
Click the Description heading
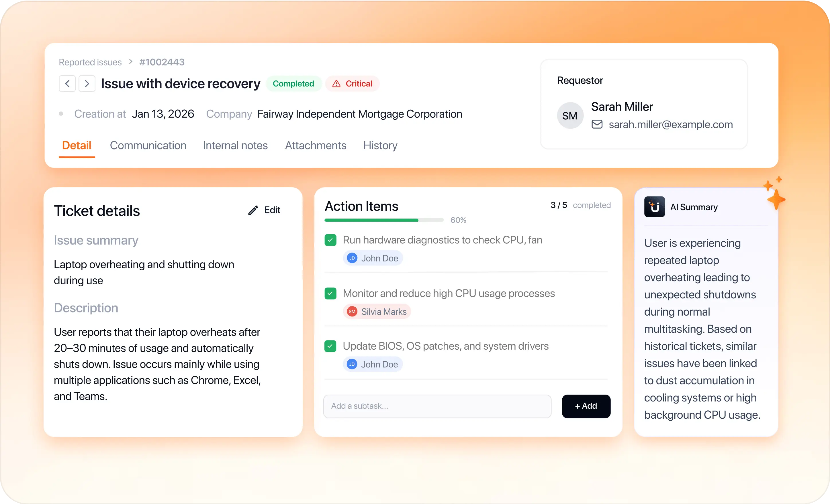(86, 308)
